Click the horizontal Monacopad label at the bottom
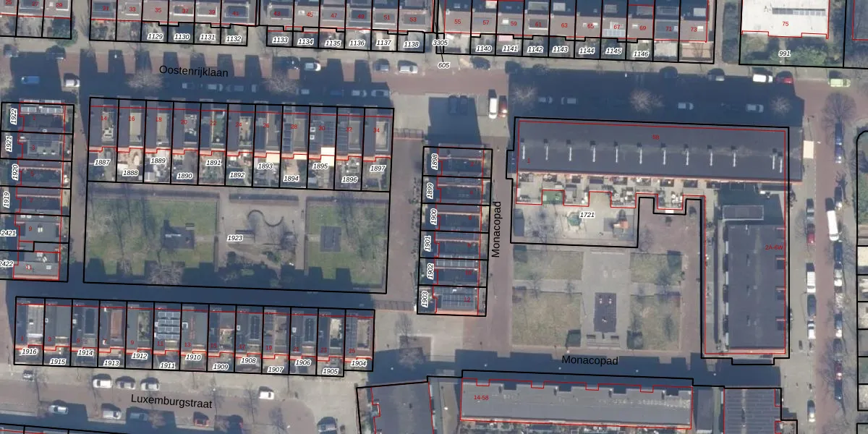The image size is (868, 434). click(590, 360)
